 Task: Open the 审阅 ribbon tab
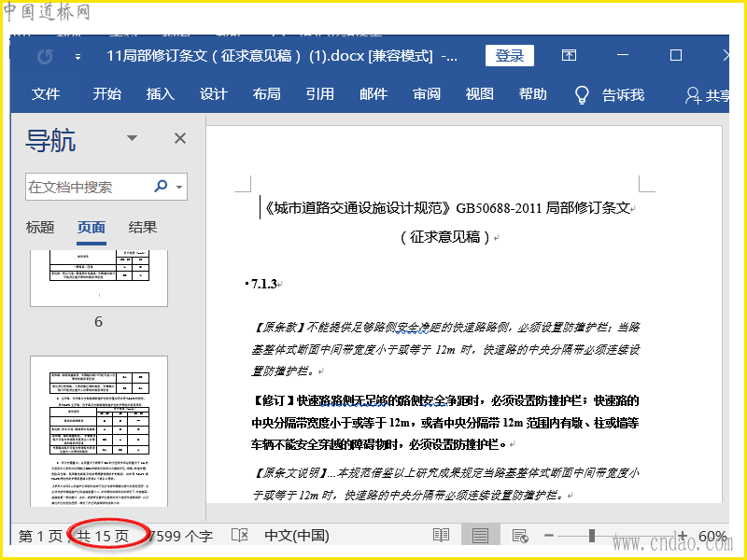(427, 94)
